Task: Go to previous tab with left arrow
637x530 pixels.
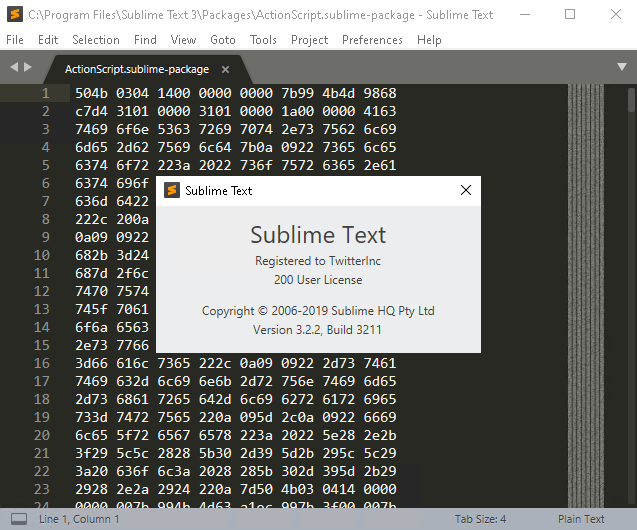Action: coord(14,67)
